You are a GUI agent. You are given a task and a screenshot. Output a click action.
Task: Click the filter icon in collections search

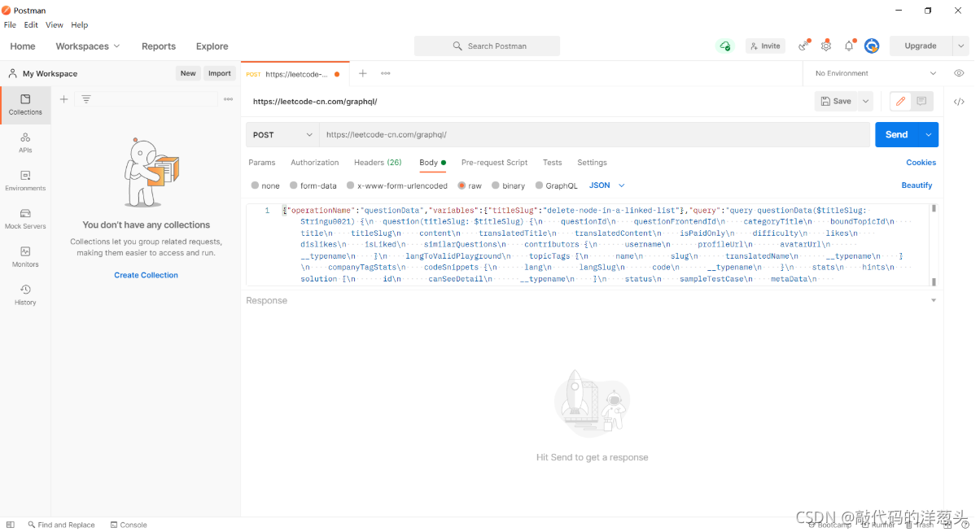click(x=86, y=99)
